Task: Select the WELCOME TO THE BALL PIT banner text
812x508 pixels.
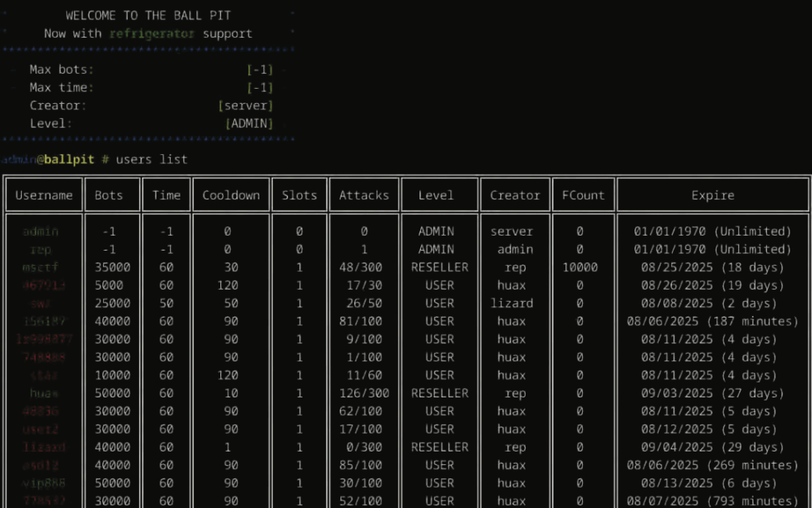Action: click(148, 16)
